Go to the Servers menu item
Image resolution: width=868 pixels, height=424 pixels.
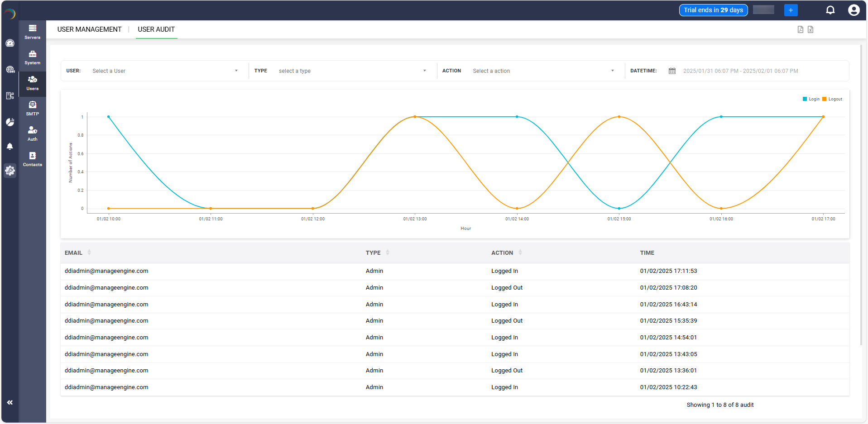(x=33, y=32)
